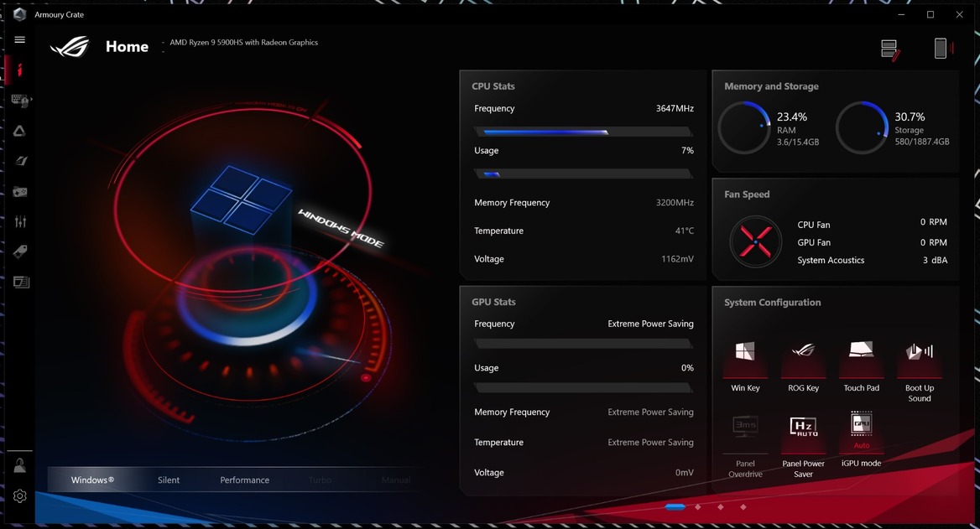Go to the third page indicator dot
980x529 pixels.
click(721, 506)
